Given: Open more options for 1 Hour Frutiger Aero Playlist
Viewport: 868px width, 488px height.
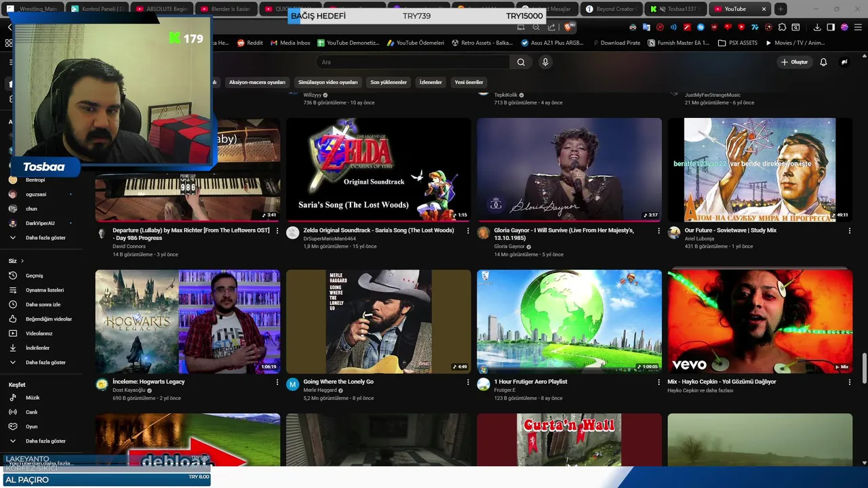Looking at the screenshot, I should [x=658, y=382].
